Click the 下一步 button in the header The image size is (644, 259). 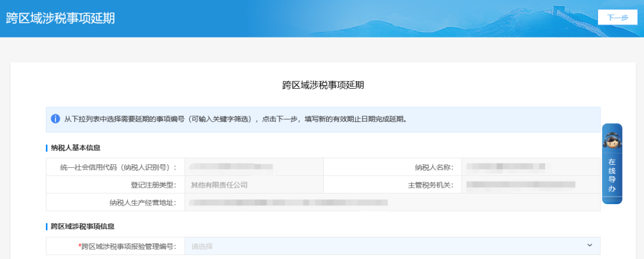coord(617,17)
